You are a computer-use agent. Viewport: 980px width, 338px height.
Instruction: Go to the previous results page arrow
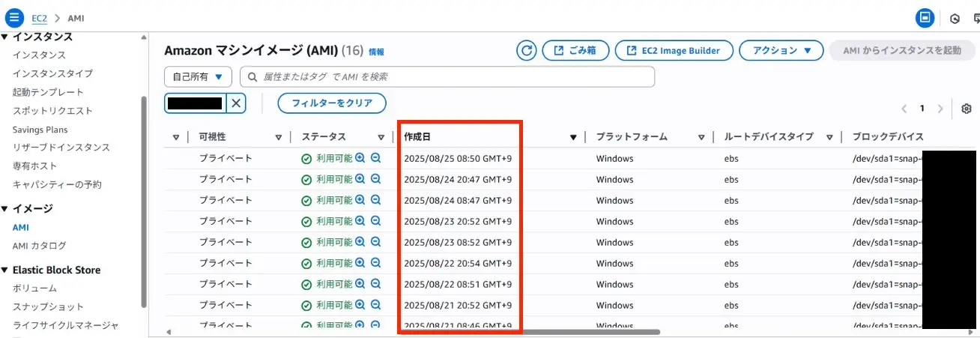(904, 109)
